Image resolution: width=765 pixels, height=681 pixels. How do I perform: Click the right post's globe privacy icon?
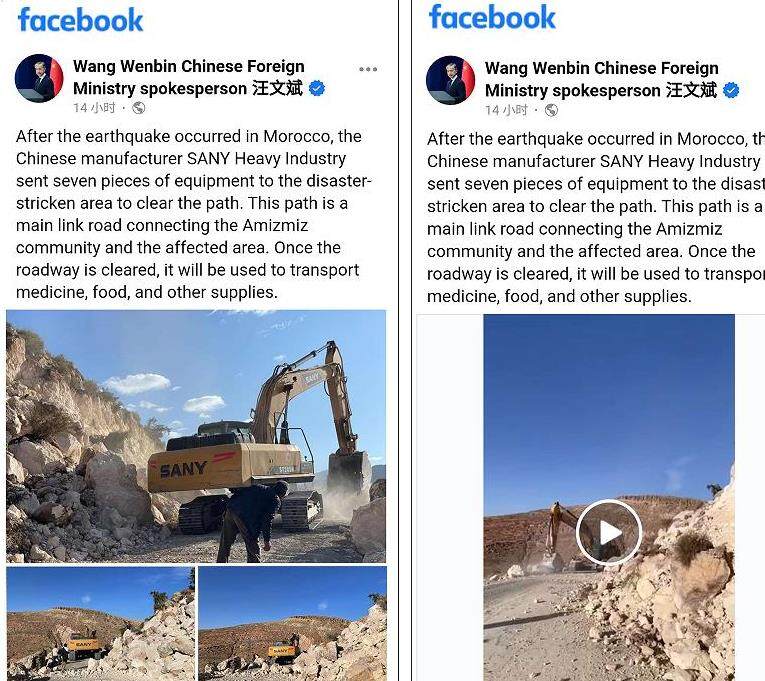pyautogui.click(x=551, y=110)
